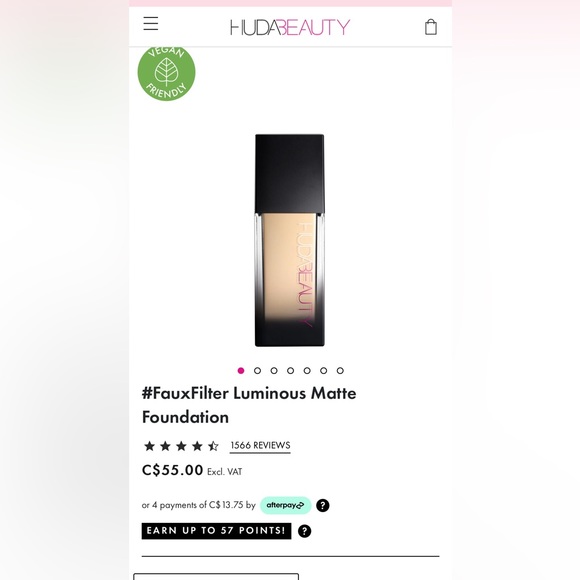Image resolution: width=580 pixels, height=580 pixels.
Task: Click the Afterpay logo badge
Action: pyautogui.click(x=285, y=505)
